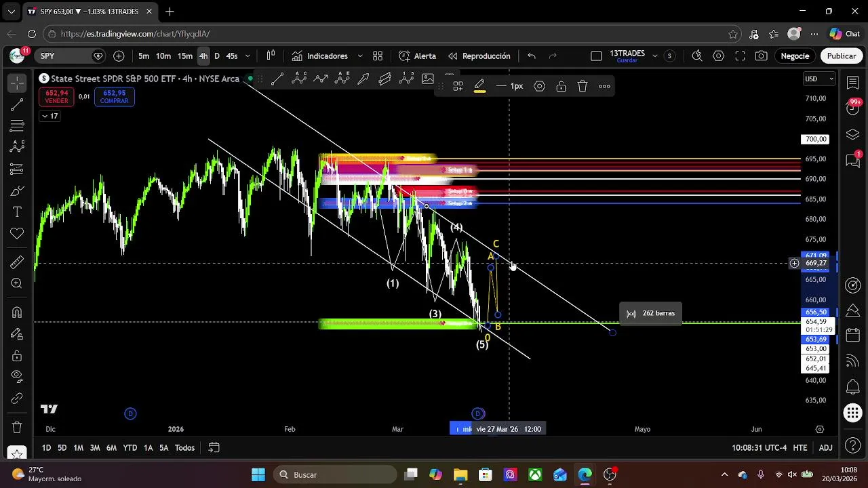Toggle lock all drawings in sidebar
Screen dimensions: 868x488
click(x=17, y=356)
